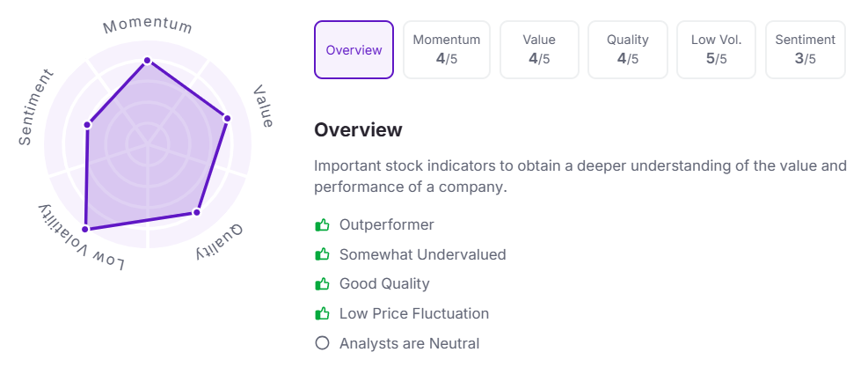The height and width of the screenshot is (389, 868).
Task: Click the 'Analysts are Neutral' text
Action: click(x=409, y=343)
